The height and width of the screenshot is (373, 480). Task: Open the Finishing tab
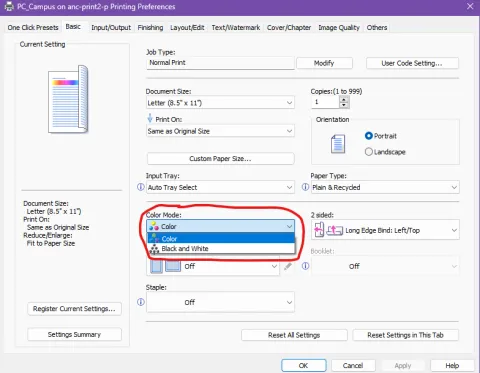[150, 28]
